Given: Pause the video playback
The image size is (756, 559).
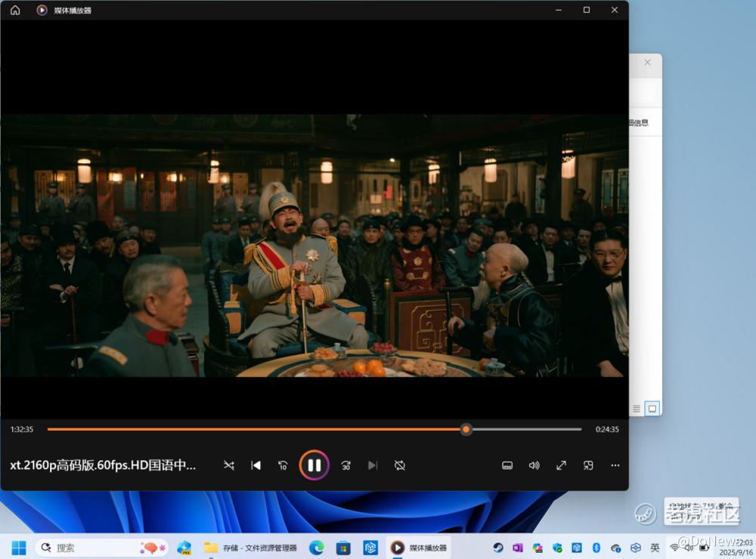Looking at the screenshot, I should (314, 465).
